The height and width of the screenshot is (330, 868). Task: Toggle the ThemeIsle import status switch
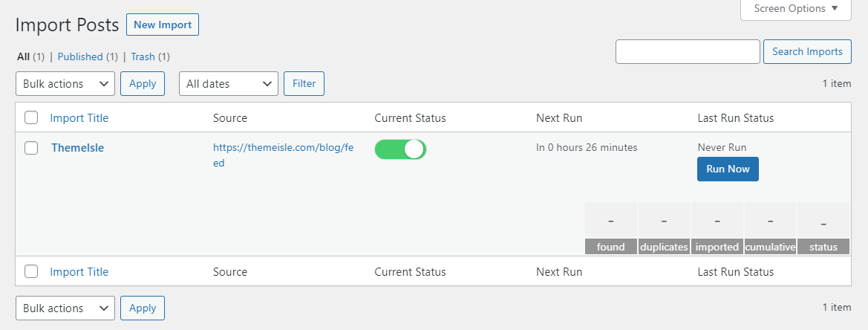coord(400,149)
